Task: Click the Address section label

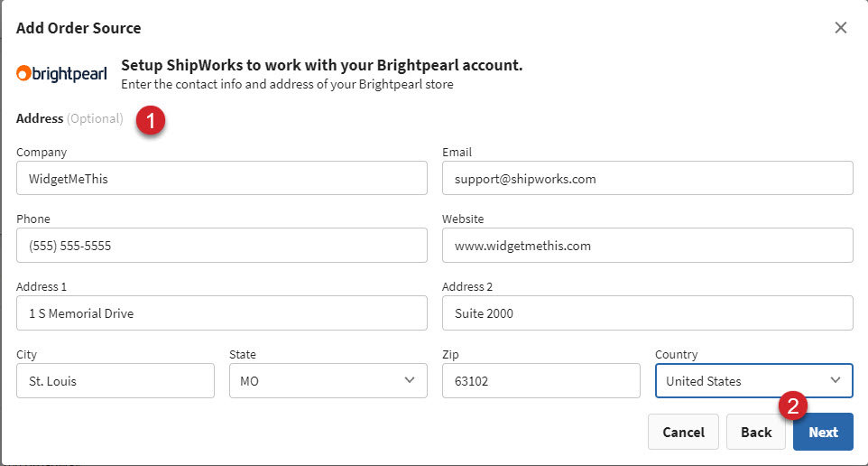Action: [40, 118]
